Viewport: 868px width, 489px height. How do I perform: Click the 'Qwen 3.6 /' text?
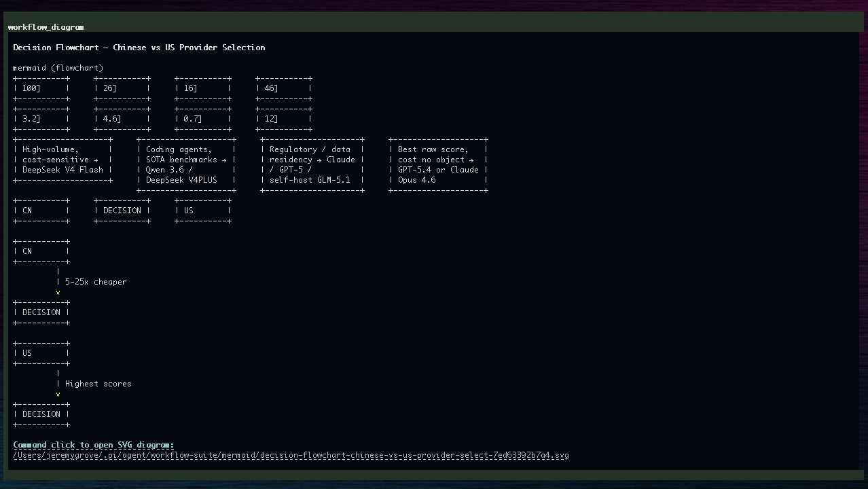[x=170, y=170]
